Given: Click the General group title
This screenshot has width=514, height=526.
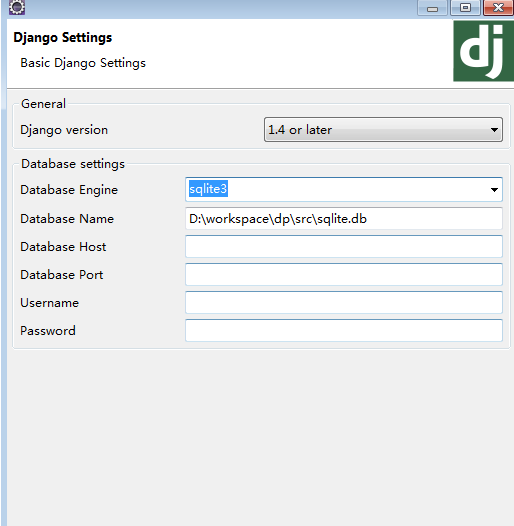Looking at the screenshot, I should pos(43,104).
